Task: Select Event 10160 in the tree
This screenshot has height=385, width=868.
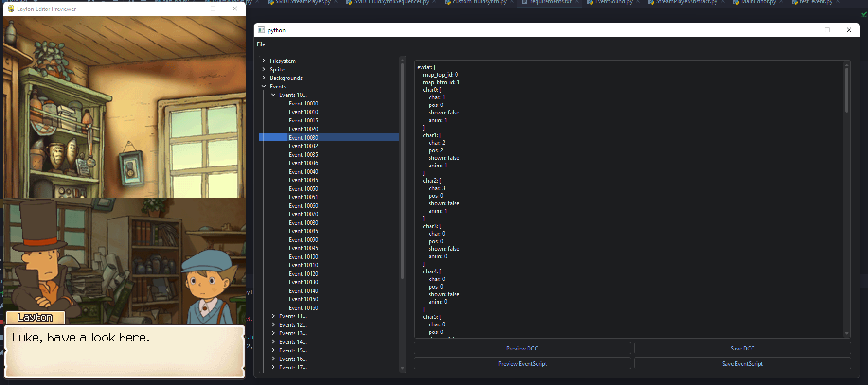Action: pyautogui.click(x=304, y=308)
